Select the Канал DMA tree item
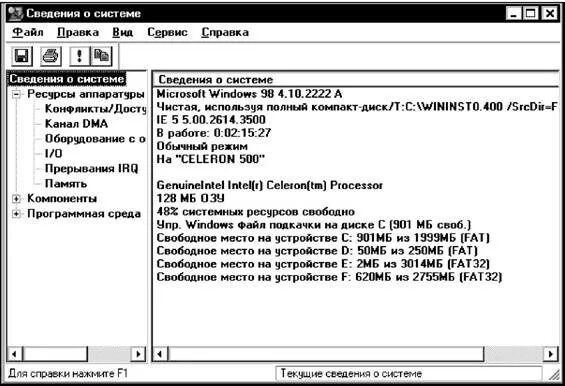 point(76,124)
